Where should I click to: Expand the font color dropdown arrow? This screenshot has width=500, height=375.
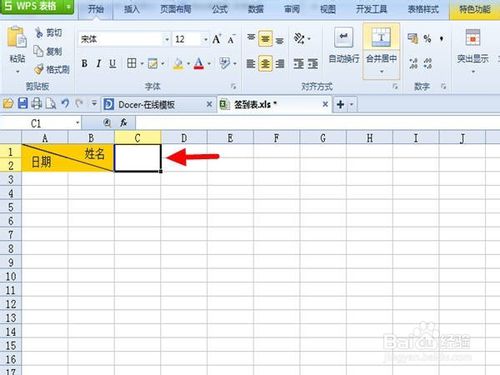(x=209, y=63)
